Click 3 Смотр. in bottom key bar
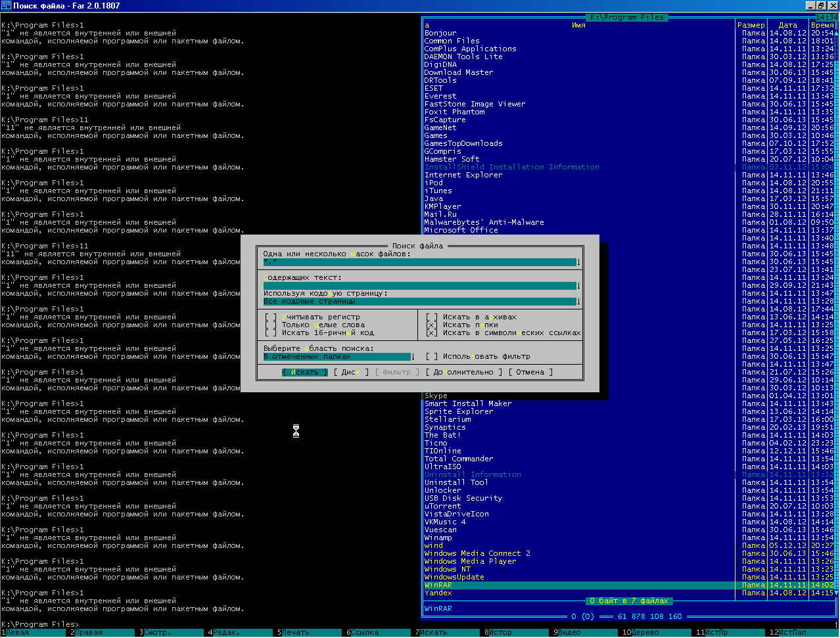Image resolution: width=840 pixels, height=638 pixels. click(x=156, y=633)
